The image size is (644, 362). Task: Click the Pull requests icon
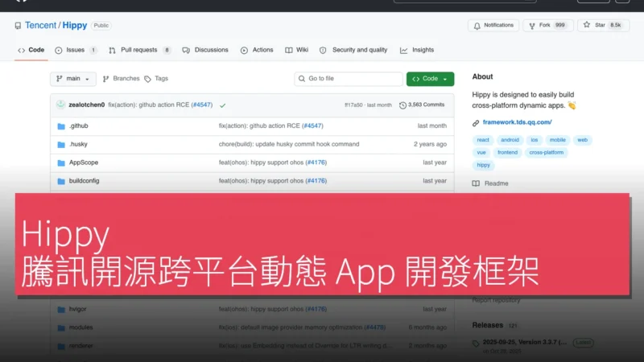(112, 51)
